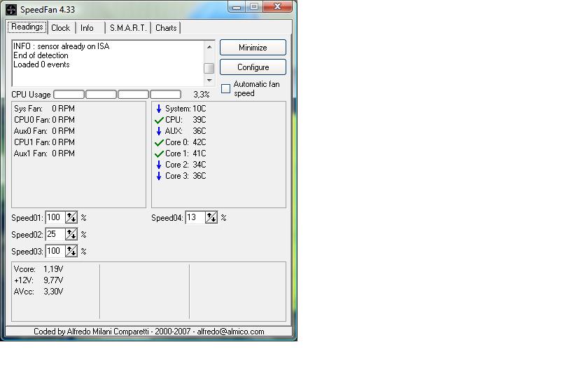Minimize SpeedFan using the title bar button
This screenshot has height=368, width=588.
pyautogui.click(x=237, y=6)
